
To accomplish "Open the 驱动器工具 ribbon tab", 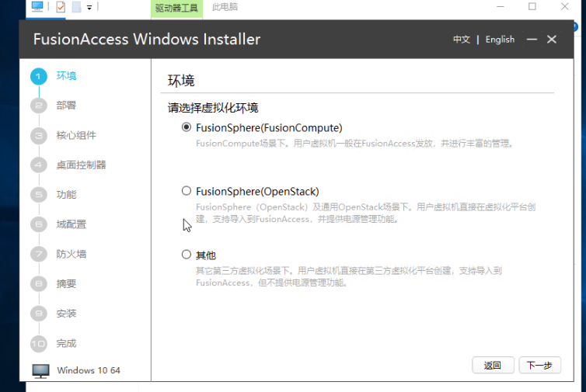I will tap(176, 8).
